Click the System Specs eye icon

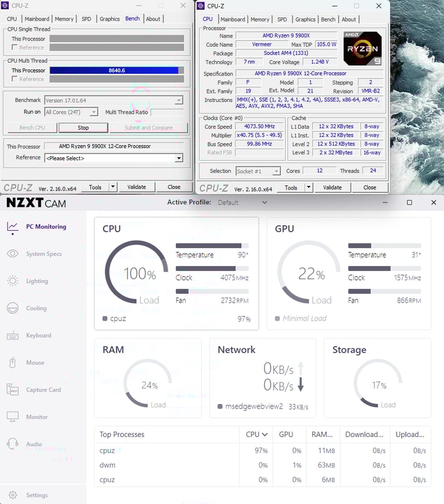13,254
